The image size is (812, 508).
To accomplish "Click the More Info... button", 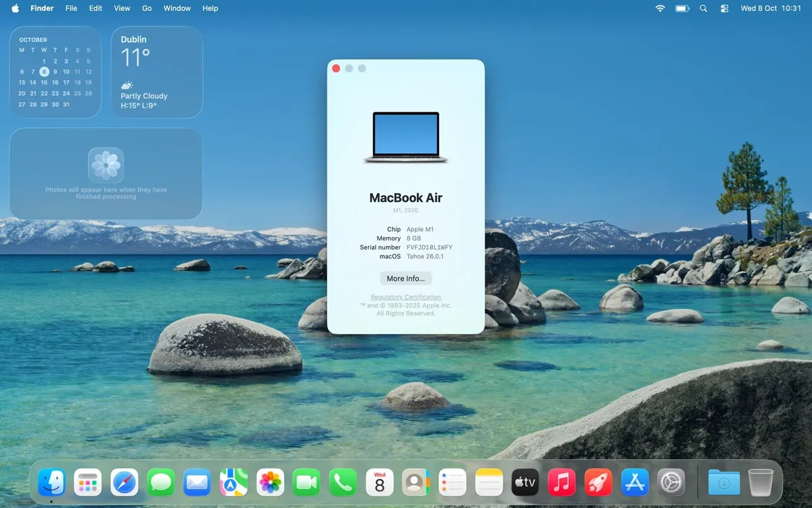I will coord(405,278).
